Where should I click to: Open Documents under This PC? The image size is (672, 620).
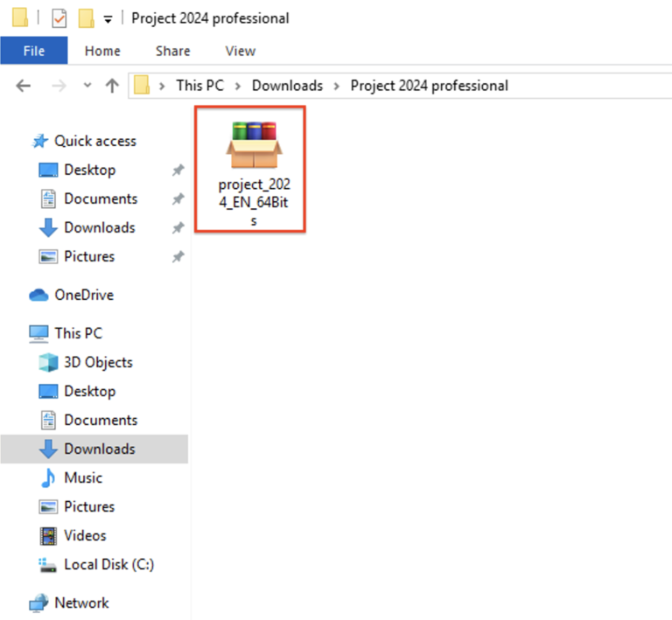(x=88, y=420)
